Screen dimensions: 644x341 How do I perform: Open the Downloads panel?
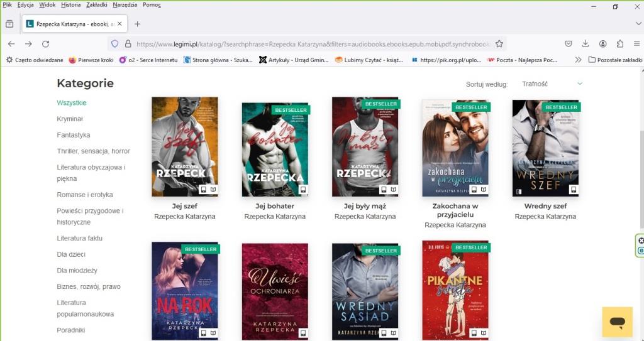586,43
